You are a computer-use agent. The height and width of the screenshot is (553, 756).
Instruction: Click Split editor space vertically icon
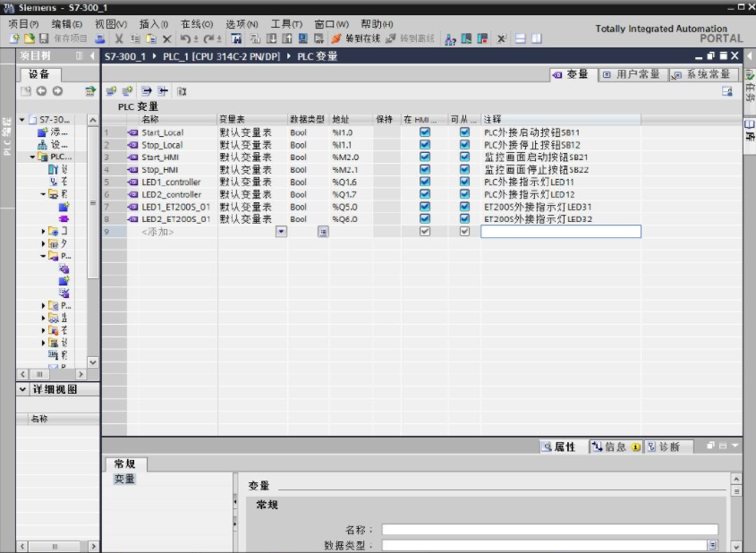536,38
